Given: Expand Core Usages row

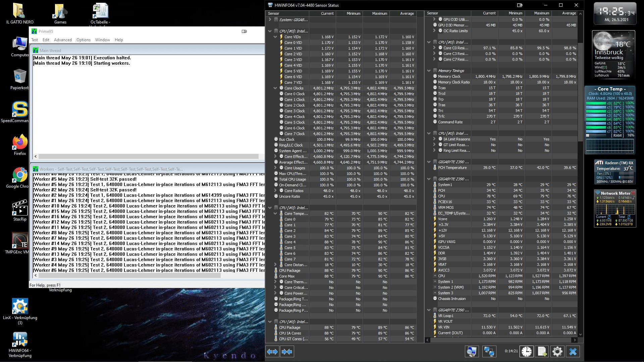Looking at the screenshot, I should (x=275, y=168).
